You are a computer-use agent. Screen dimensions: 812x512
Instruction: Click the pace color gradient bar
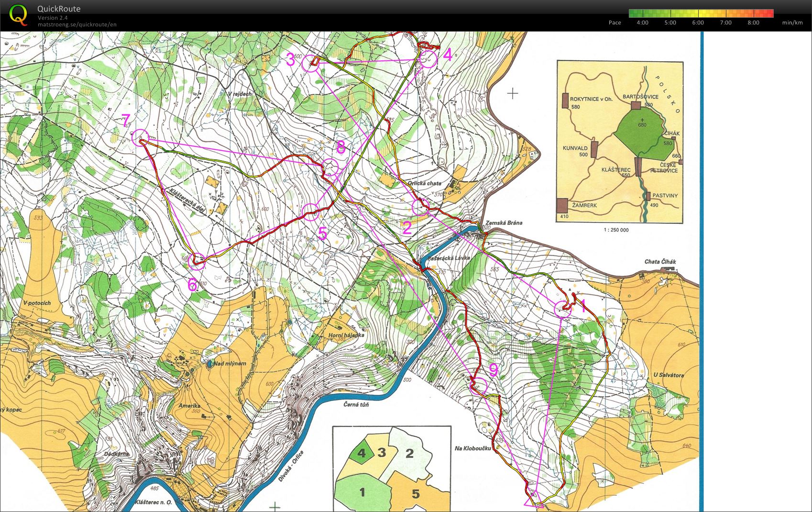(701, 13)
